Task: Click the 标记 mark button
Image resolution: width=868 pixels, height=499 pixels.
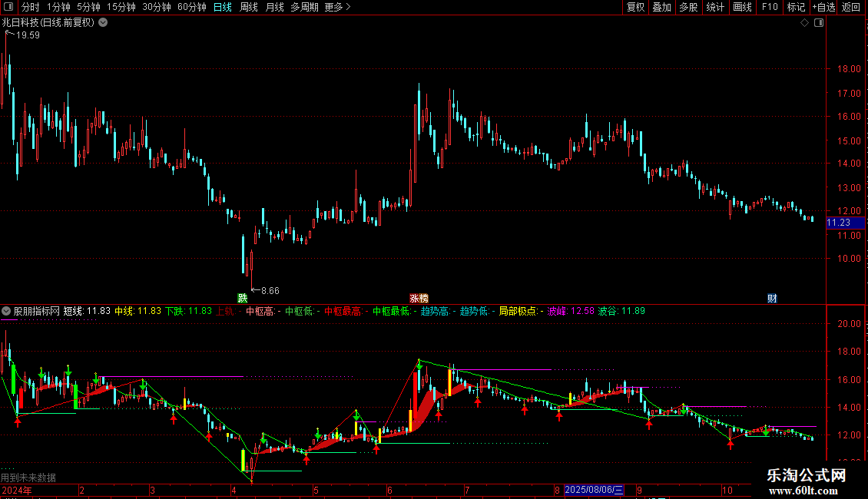Action: (796, 7)
